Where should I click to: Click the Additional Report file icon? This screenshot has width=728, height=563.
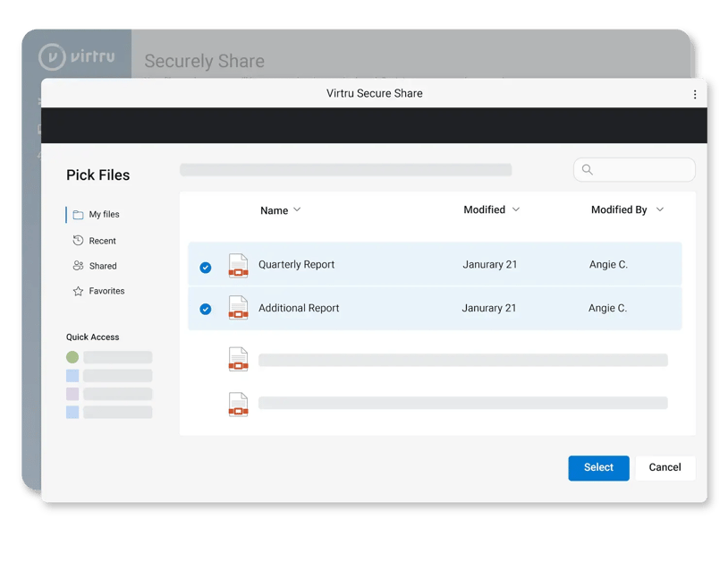238,308
